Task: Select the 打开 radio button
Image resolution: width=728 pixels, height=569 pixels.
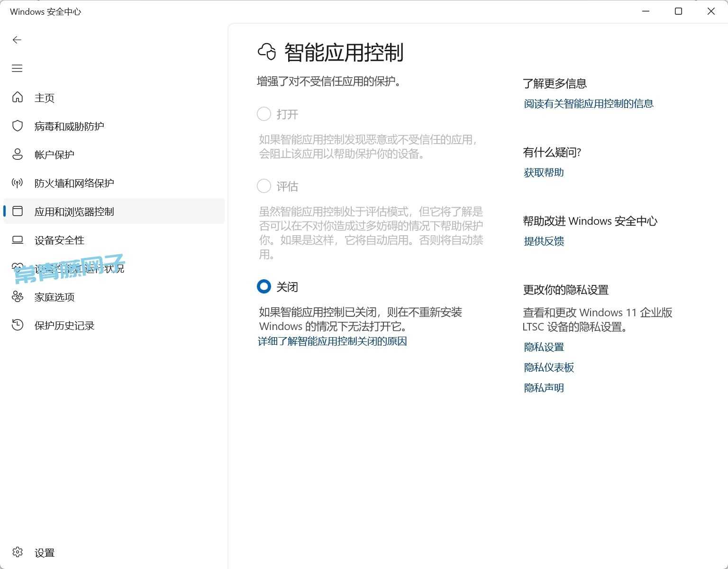Action: click(264, 114)
